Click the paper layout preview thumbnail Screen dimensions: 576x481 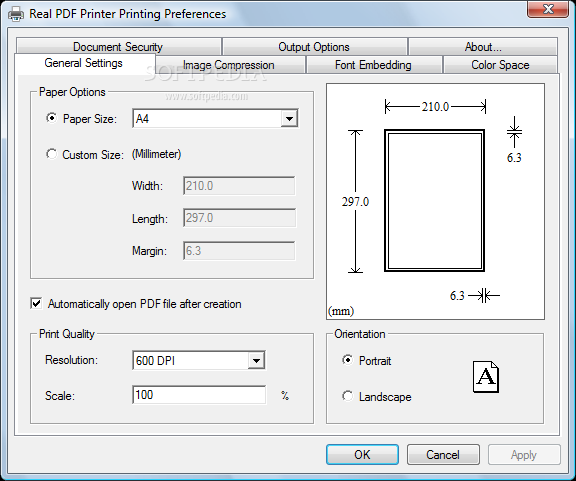tap(435, 201)
